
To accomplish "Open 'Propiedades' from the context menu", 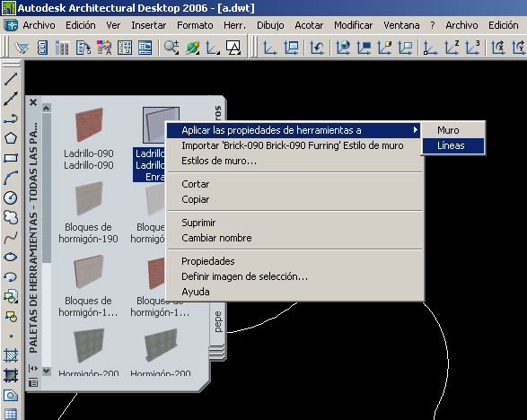I will click(294, 261).
